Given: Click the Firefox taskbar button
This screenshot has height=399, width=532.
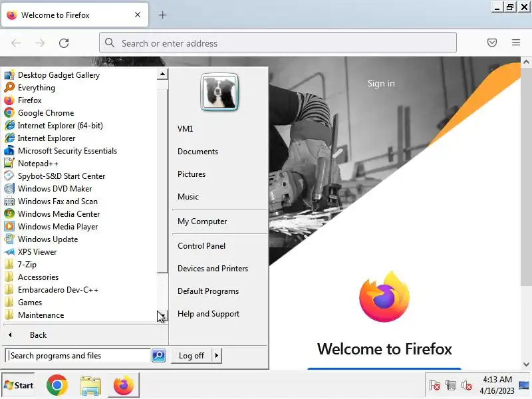Looking at the screenshot, I should [124, 385].
